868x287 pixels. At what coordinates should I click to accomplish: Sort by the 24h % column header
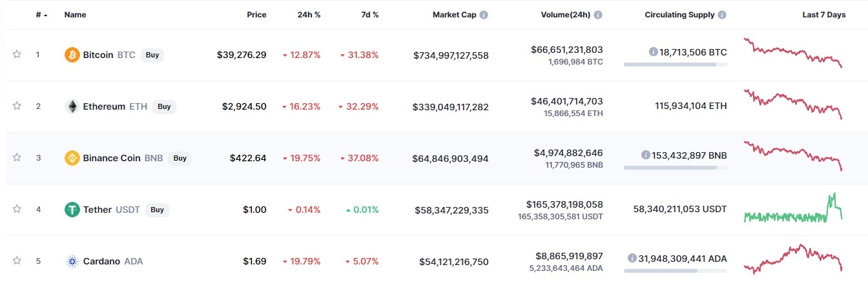click(x=308, y=15)
